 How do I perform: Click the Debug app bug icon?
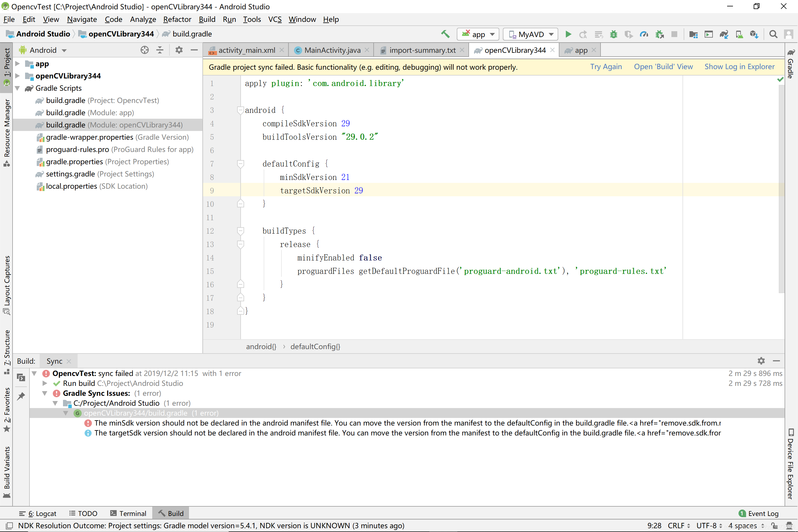[613, 34]
